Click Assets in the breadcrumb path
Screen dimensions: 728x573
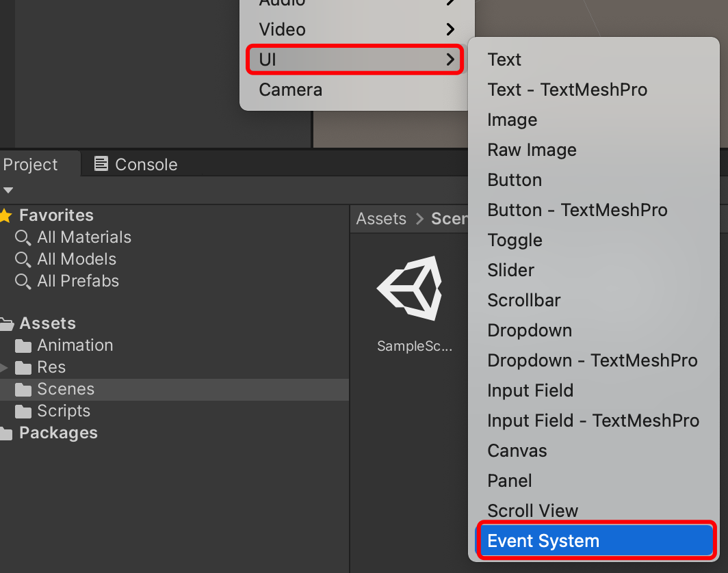pyautogui.click(x=380, y=218)
